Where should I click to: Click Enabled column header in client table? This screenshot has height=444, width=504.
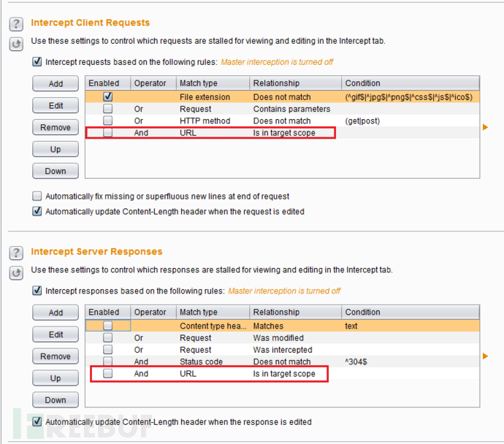pos(107,83)
